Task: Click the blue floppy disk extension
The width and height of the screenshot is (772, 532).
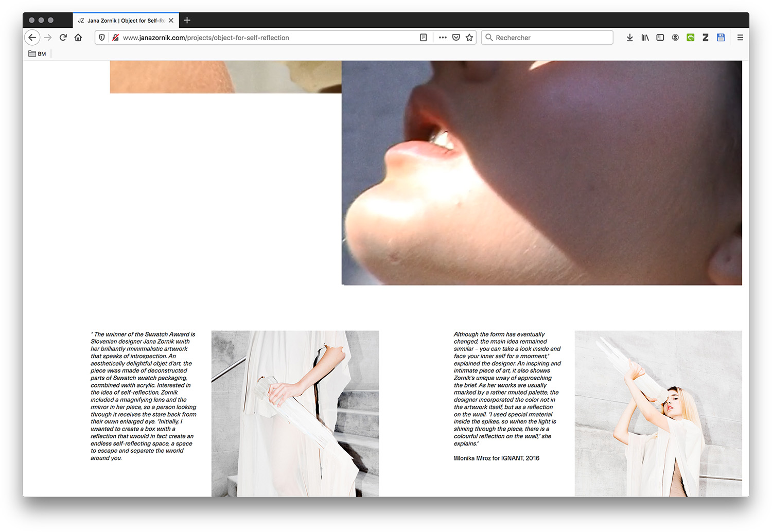Action: (721, 38)
